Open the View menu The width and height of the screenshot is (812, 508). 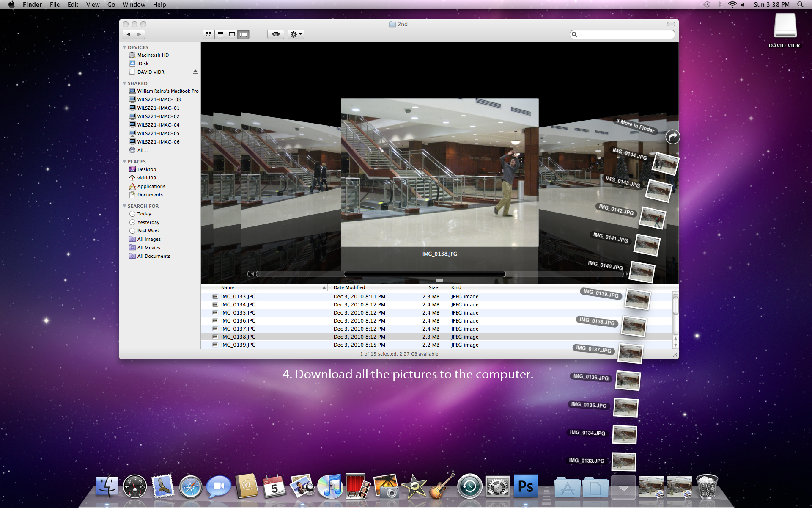(93, 5)
